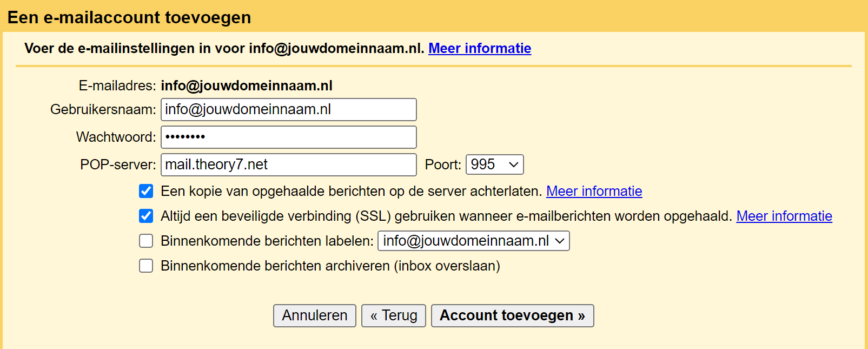
Task: Uncheck the leave copy on server checkbox
Action: pyautogui.click(x=146, y=191)
